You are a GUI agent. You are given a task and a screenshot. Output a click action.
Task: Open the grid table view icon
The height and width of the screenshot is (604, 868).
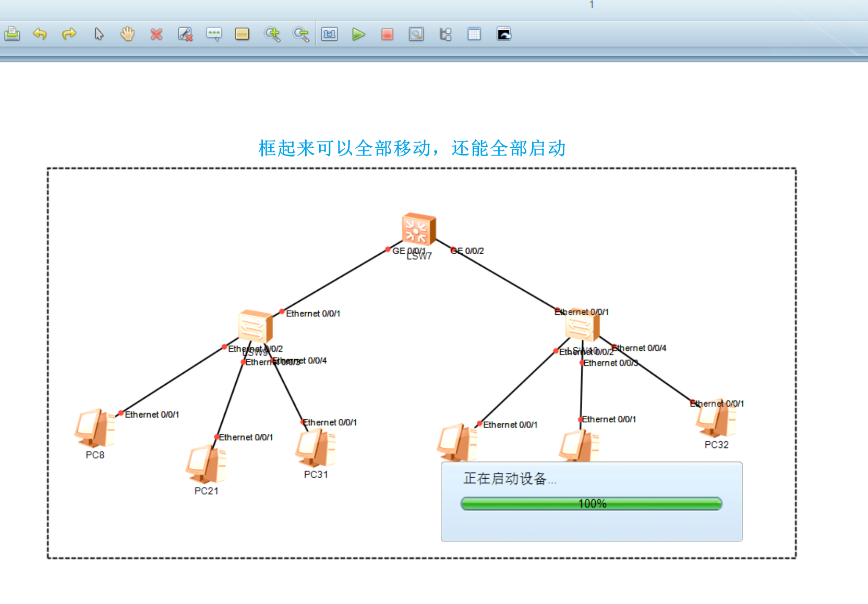click(x=474, y=34)
